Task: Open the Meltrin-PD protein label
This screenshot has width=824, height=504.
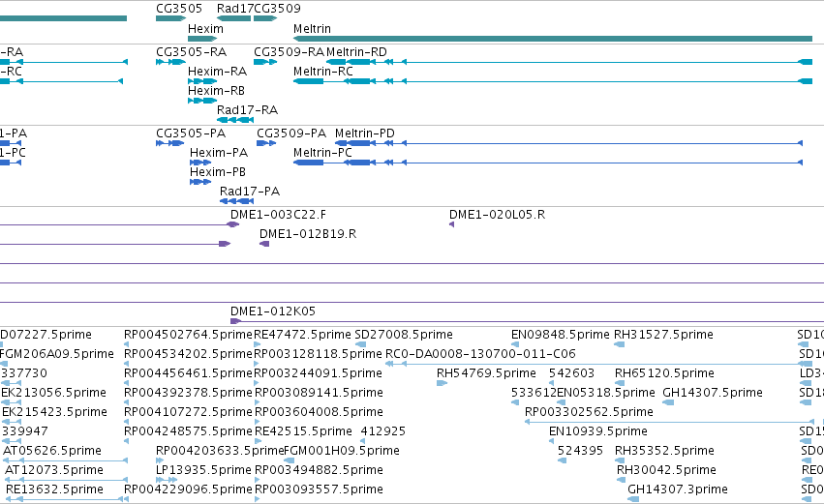Action: point(365,133)
